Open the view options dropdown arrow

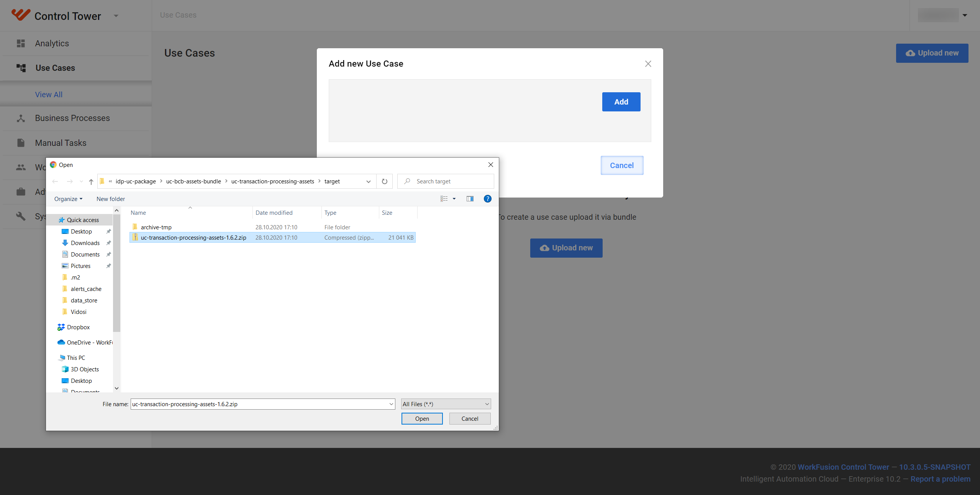tap(454, 199)
